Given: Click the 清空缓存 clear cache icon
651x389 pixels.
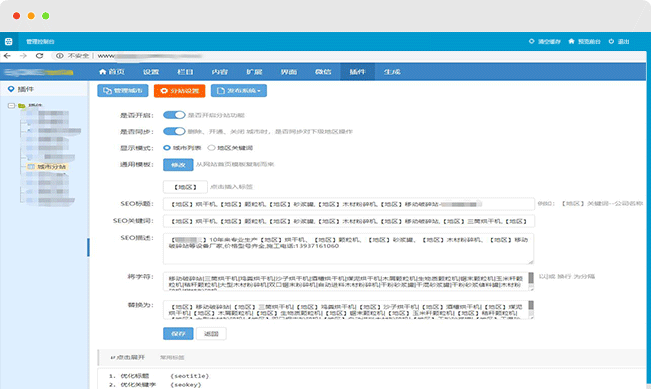Looking at the screenshot, I should (x=531, y=42).
